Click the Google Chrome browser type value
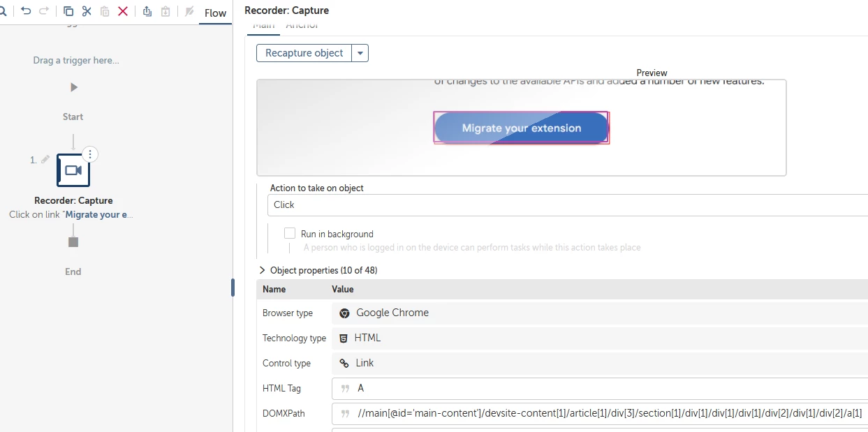 click(392, 313)
